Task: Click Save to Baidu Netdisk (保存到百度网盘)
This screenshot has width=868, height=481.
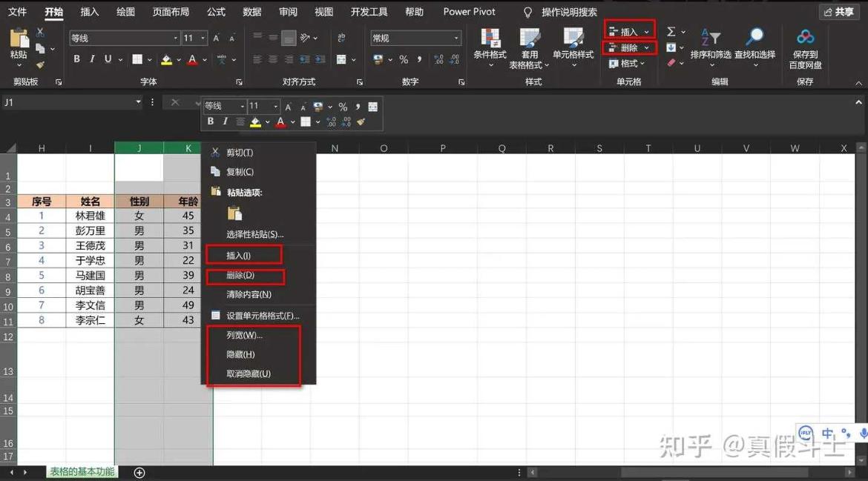Action: (805, 49)
